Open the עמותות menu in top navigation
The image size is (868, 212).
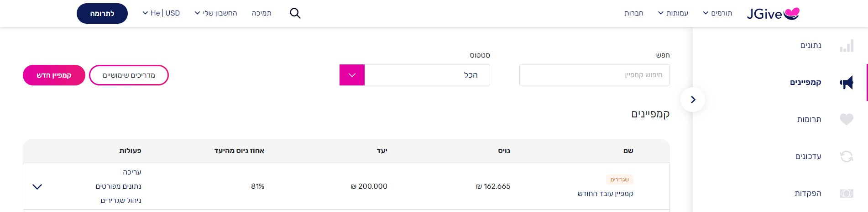673,13
